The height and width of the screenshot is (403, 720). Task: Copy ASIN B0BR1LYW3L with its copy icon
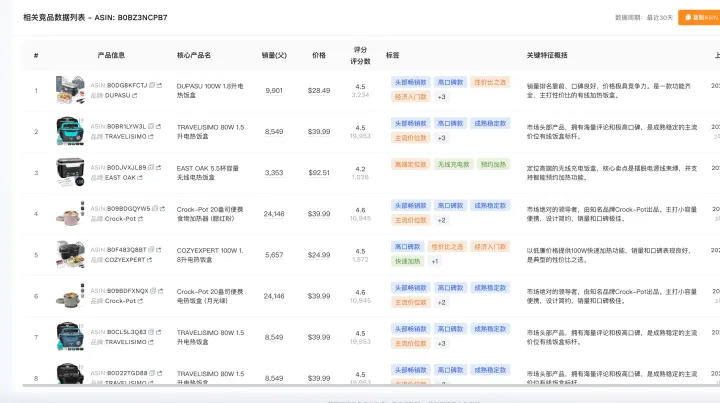(x=151, y=126)
